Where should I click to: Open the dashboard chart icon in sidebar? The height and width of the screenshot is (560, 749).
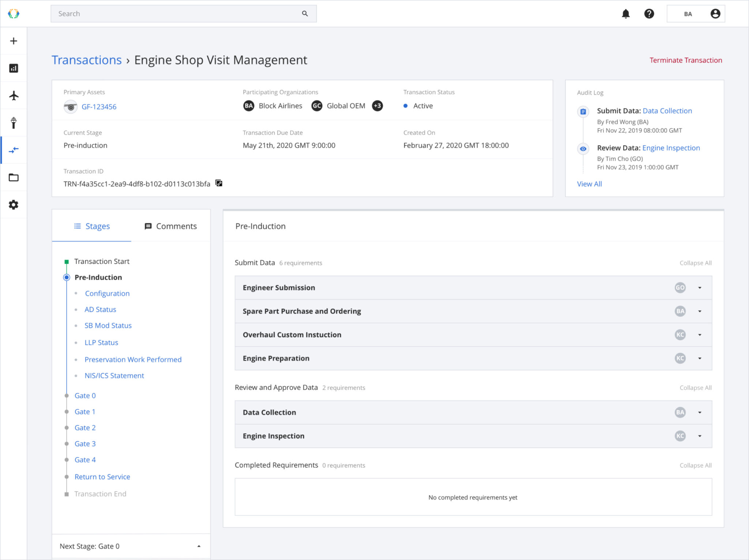14,68
